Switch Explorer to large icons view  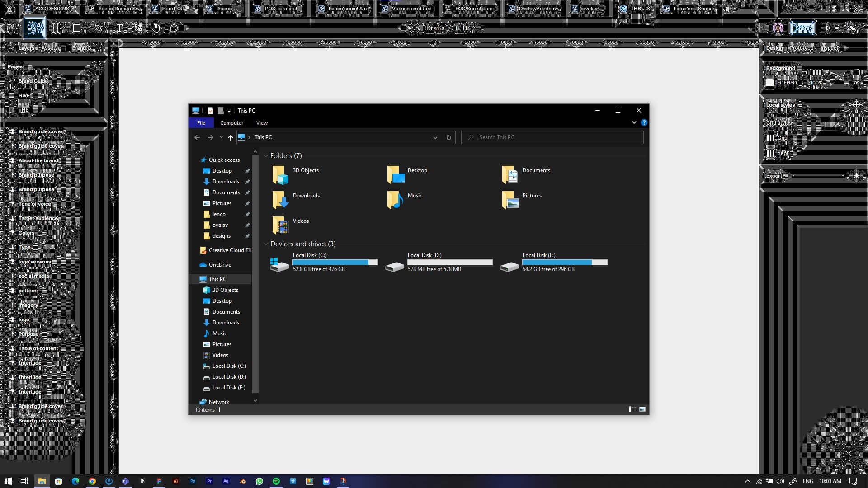coord(642,409)
